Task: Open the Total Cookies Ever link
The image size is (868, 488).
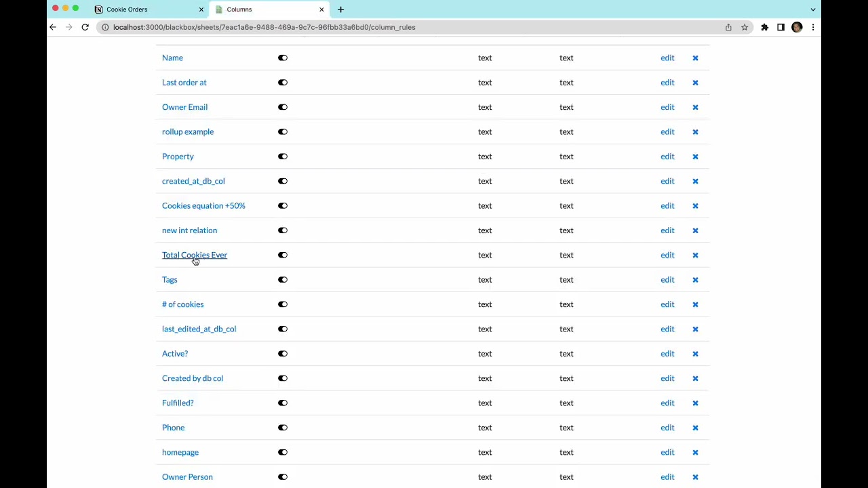Action: (195, 255)
